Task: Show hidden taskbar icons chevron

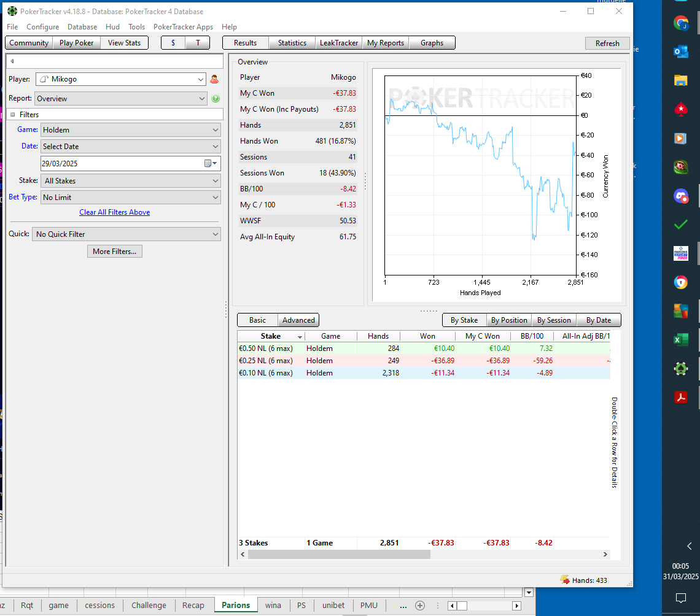Action: point(690,546)
